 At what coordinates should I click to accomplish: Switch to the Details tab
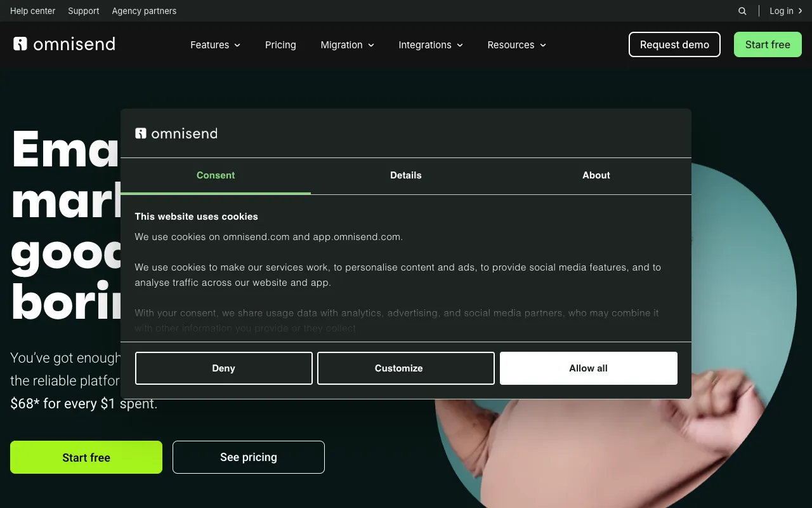(x=406, y=175)
